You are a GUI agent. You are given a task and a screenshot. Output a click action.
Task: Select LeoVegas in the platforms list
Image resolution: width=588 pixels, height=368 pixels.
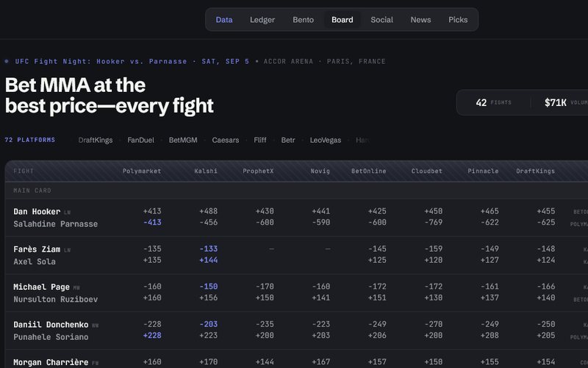click(x=326, y=140)
